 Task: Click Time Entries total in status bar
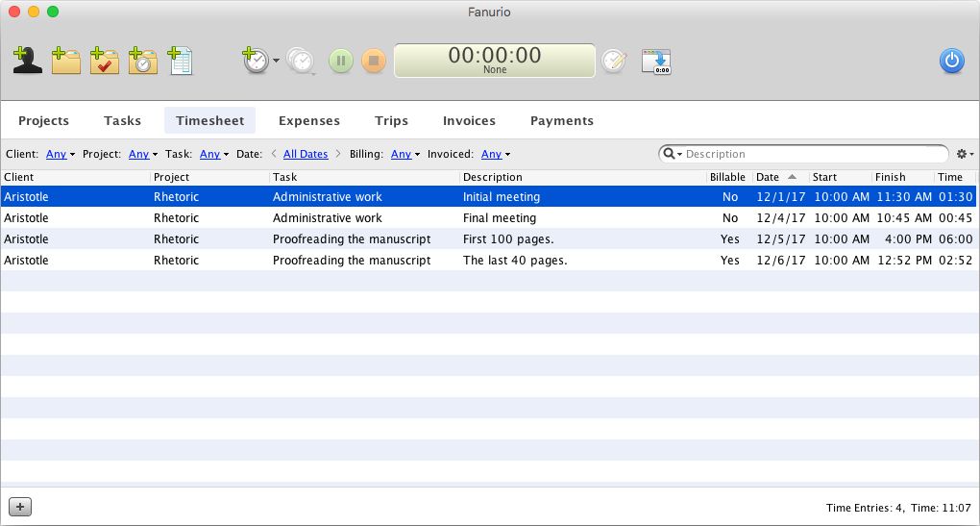pos(865,508)
